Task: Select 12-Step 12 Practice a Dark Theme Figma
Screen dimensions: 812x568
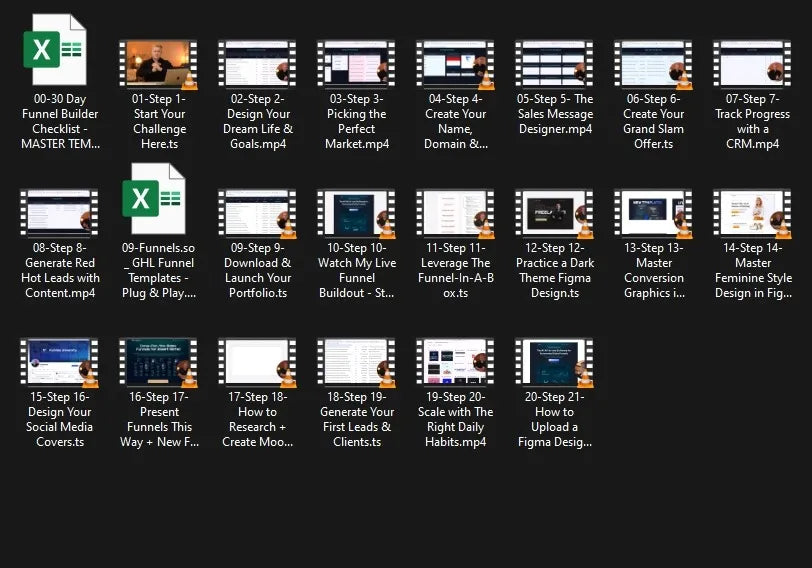Action: tap(555, 213)
